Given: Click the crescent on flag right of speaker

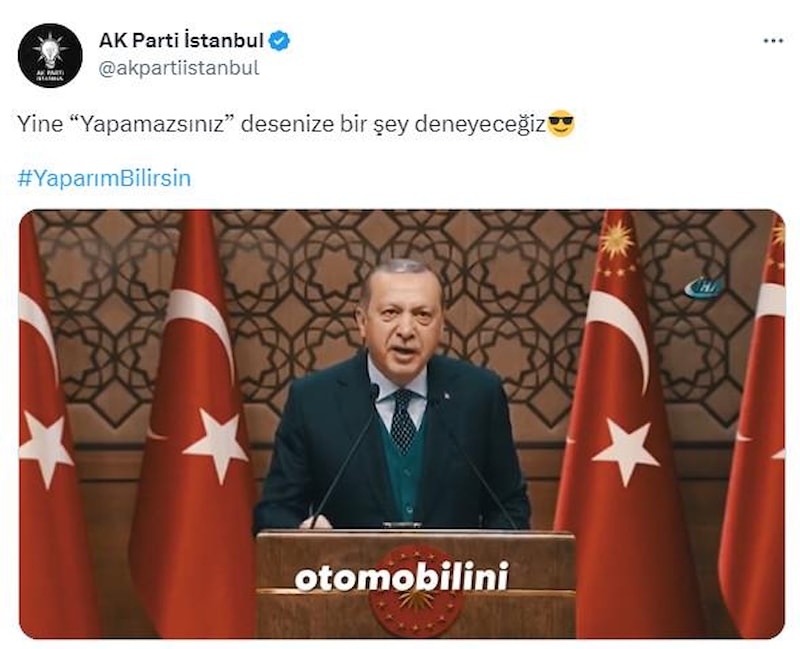Looking at the screenshot, I should pos(619,333).
